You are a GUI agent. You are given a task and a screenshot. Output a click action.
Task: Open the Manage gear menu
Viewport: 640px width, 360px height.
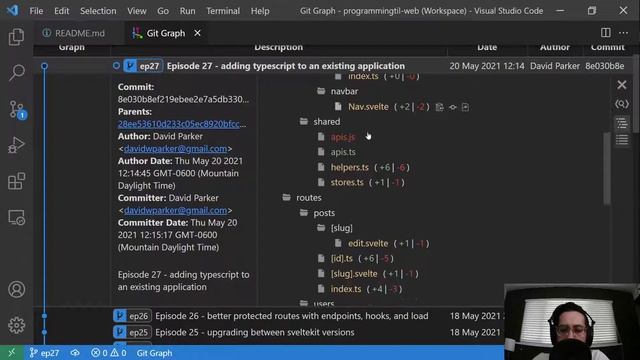pos(16,325)
